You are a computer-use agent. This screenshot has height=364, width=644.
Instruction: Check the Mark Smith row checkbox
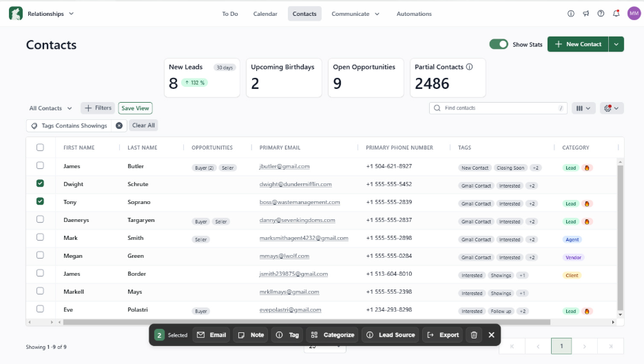pyautogui.click(x=40, y=237)
